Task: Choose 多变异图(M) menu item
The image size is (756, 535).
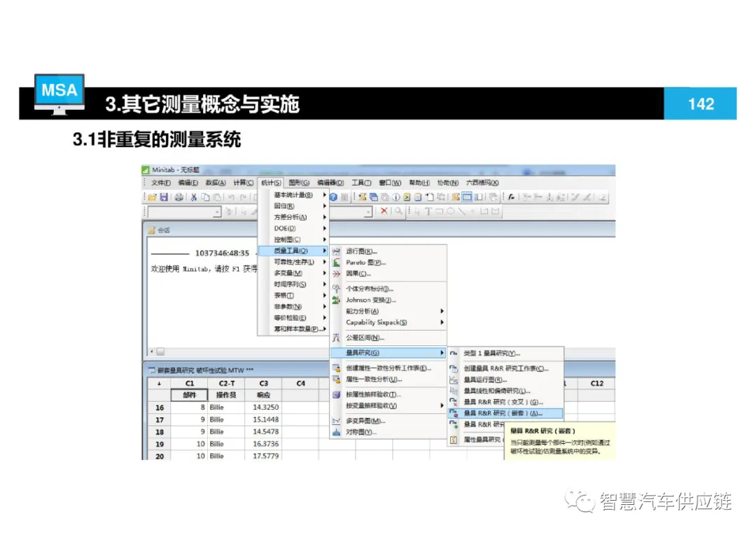Action: pyautogui.click(x=388, y=421)
